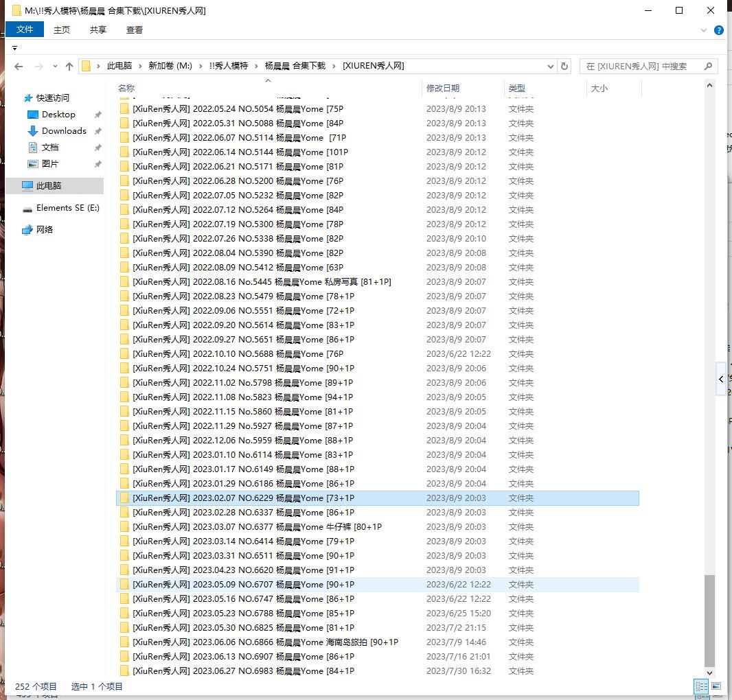Open recent locations dropdown arrow
This screenshot has height=700, width=732.
coord(55,67)
